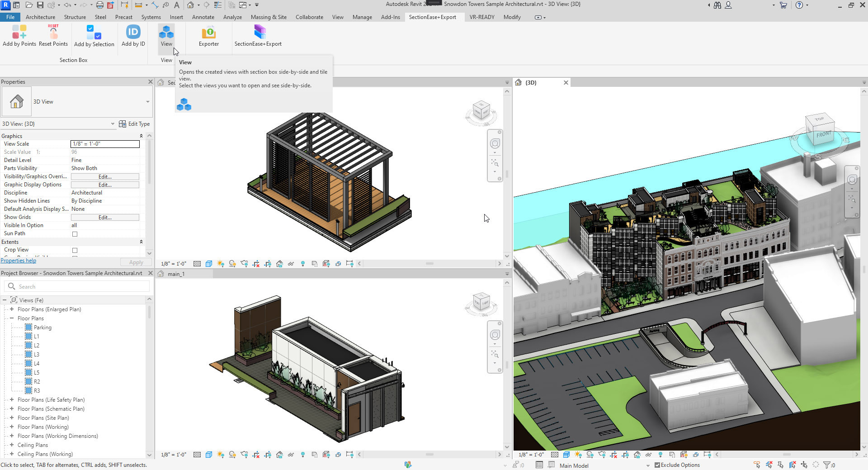Select the Add by Selection tool

(x=94, y=35)
